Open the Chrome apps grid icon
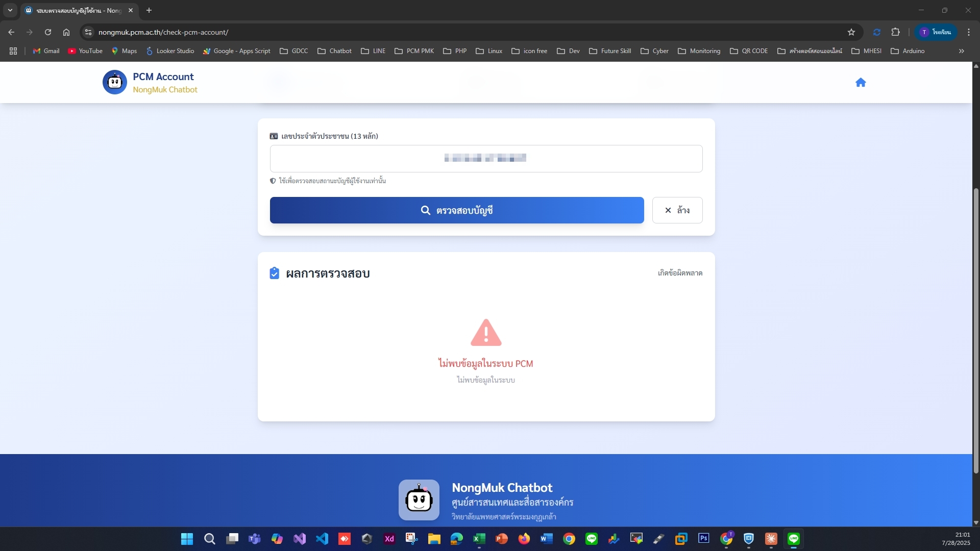980x551 pixels. [x=13, y=51]
